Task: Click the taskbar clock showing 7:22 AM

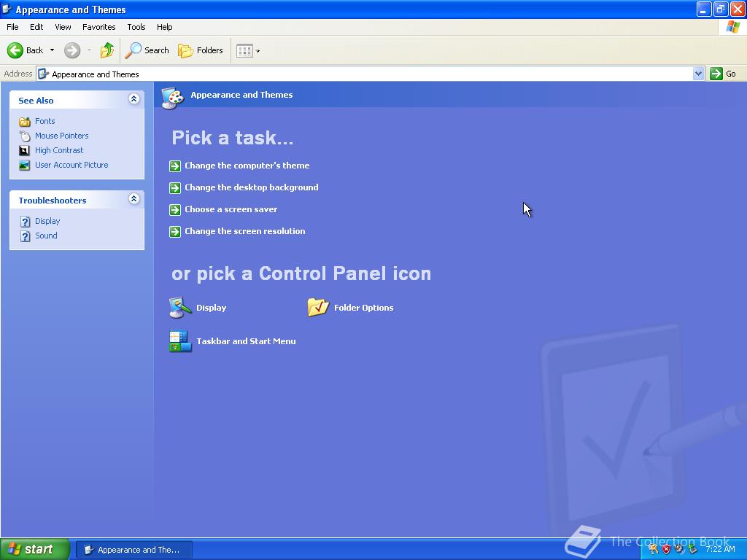Action: 720,549
